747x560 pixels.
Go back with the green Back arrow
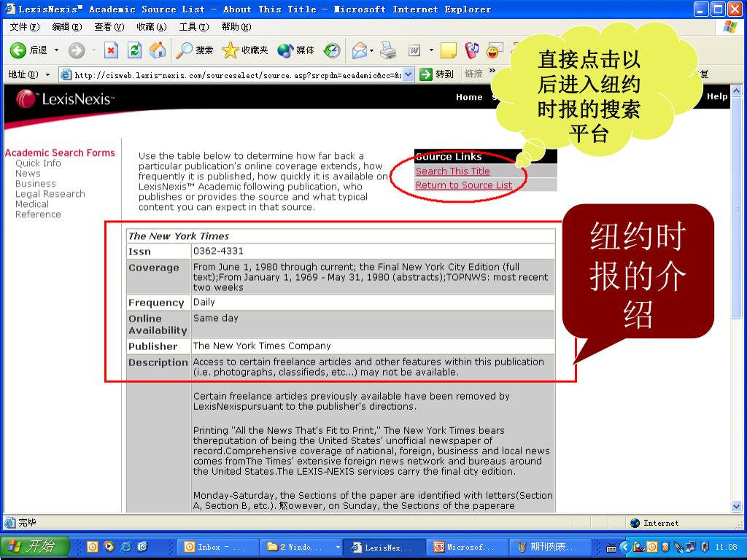[18, 50]
